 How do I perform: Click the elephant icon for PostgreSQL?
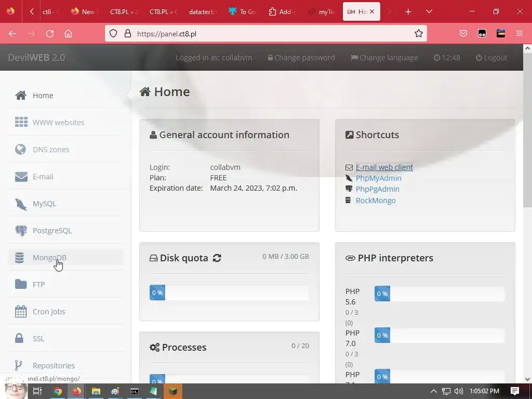pyautogui.click(x=21, y=231)
